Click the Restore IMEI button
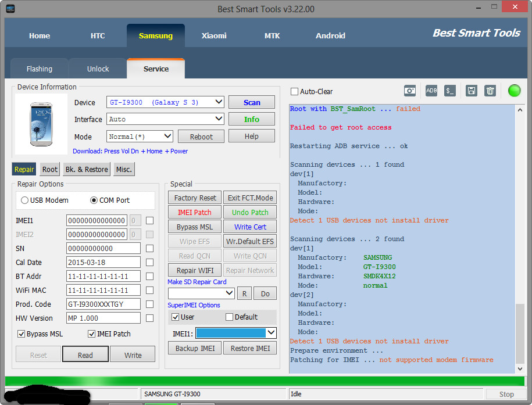Viewport: 532px width, 405px height. pos(250,349)
